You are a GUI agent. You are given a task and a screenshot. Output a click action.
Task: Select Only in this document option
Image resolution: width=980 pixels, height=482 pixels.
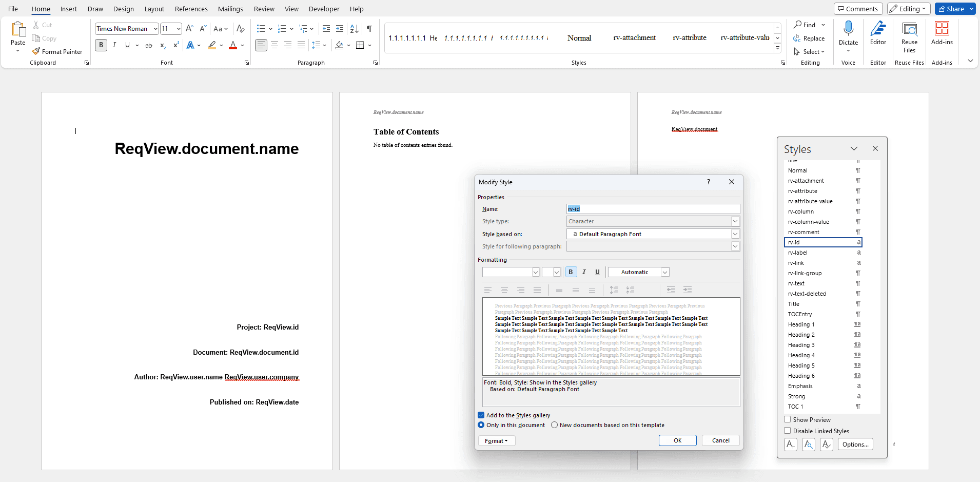[x=481, y=425]
